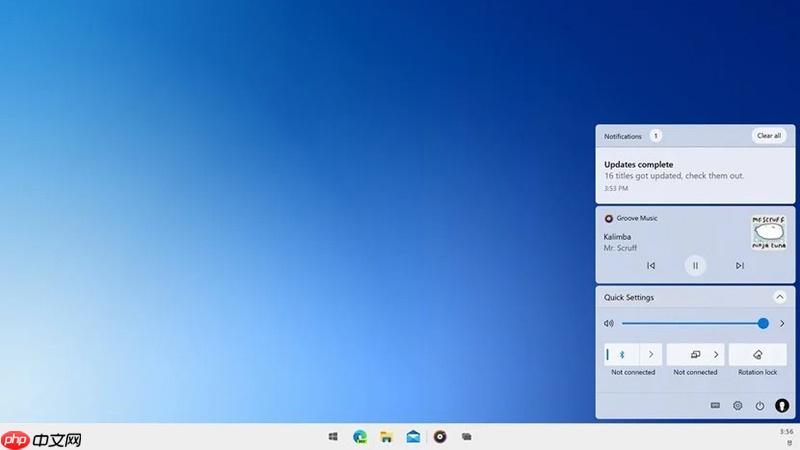800x450 pixels.
Task: Open the Mail app from the taskbar
Action: click(x=413, y=437)
